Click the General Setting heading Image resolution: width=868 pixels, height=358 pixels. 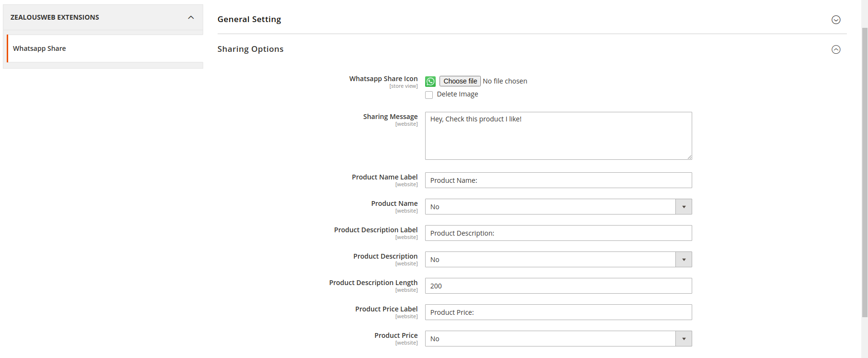249,20
